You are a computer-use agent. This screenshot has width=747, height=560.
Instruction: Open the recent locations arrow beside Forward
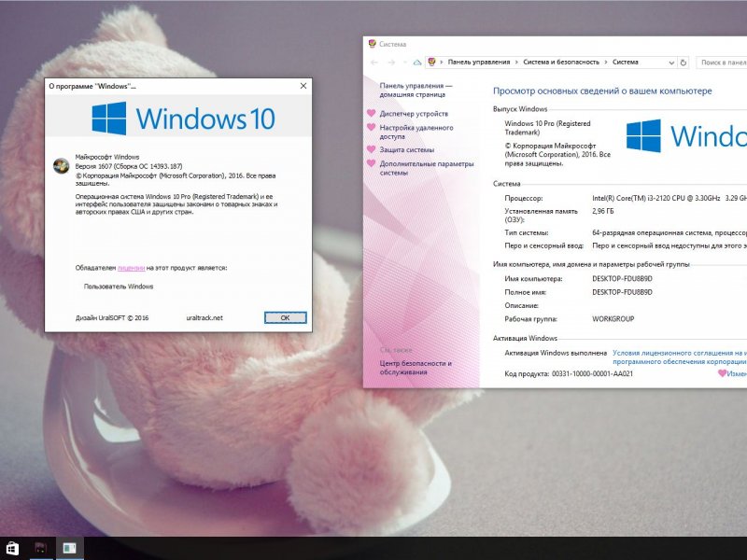405,63
